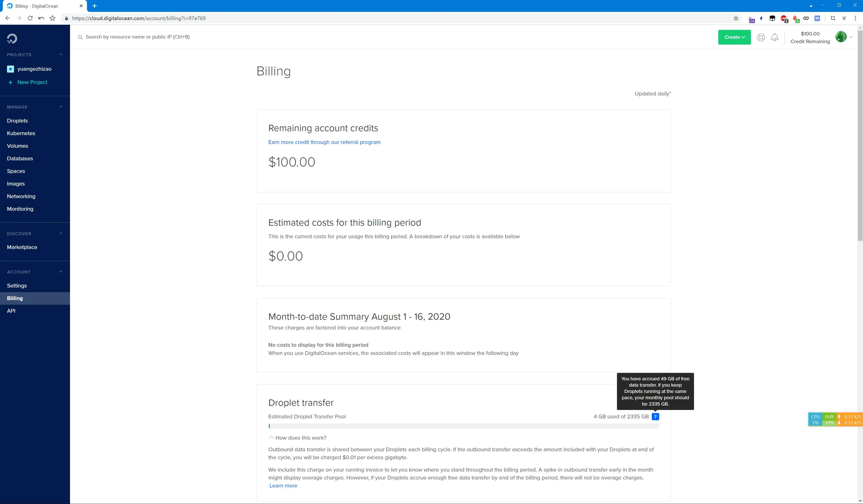
Task: Open the notifications bell
Action: 774,37
